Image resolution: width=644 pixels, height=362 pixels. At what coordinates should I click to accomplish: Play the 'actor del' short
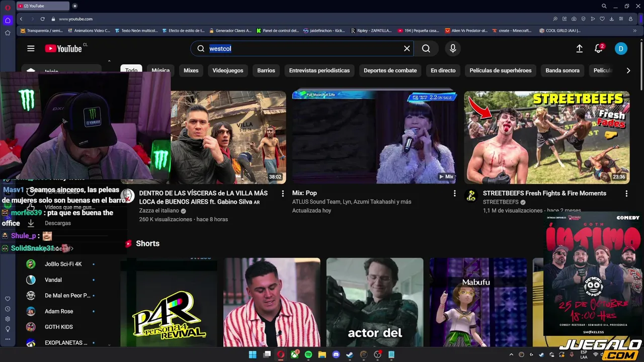tap(375, 302)
